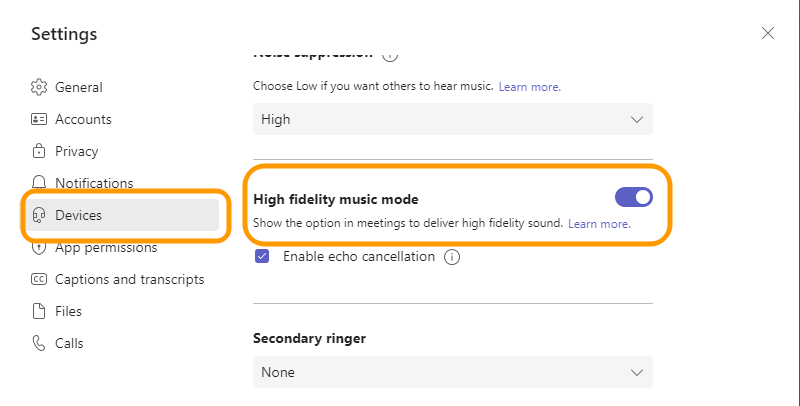Viewport: 800px width, 406px height.
Task: Close the Settings dialog
Action: pyautogui.click(x=768, y=33)
